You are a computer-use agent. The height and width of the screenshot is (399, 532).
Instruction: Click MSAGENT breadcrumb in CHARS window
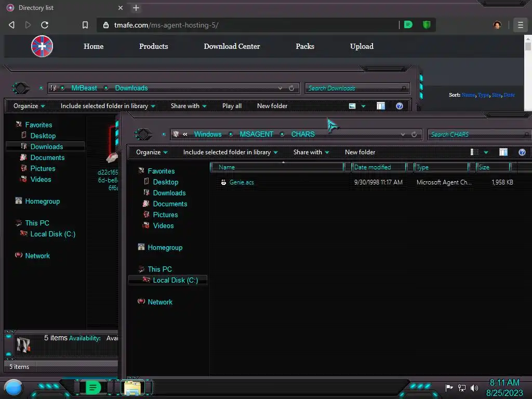[x=256, y=134]
